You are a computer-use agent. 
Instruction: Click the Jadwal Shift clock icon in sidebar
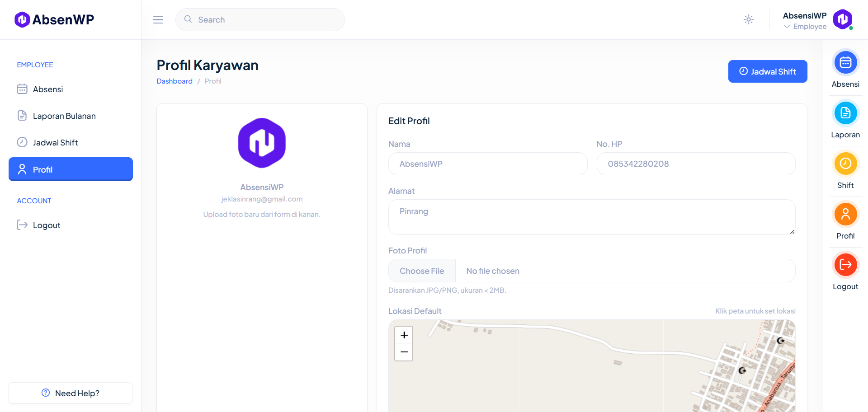tap(23, 142)
